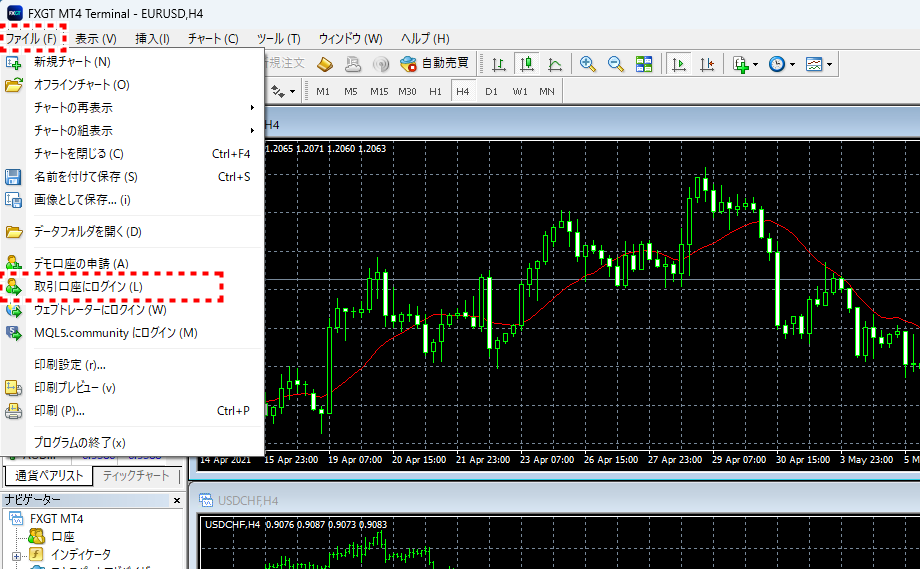Open the indicators list dropdown arrow
The image size is (920, 569).
[x=755, y=64]
